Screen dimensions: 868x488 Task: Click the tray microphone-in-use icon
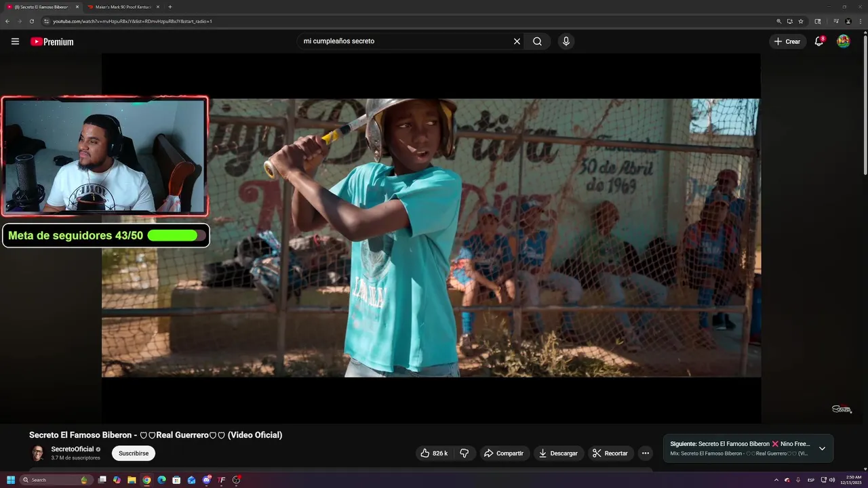pyautogui.click(x=798, y=480)
